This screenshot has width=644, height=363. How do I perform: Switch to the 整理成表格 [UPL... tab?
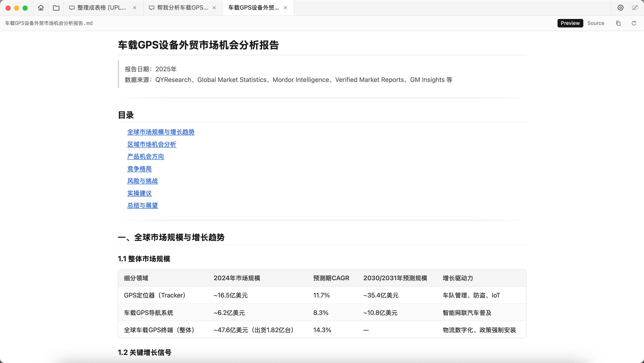click(x=103, y=8)
